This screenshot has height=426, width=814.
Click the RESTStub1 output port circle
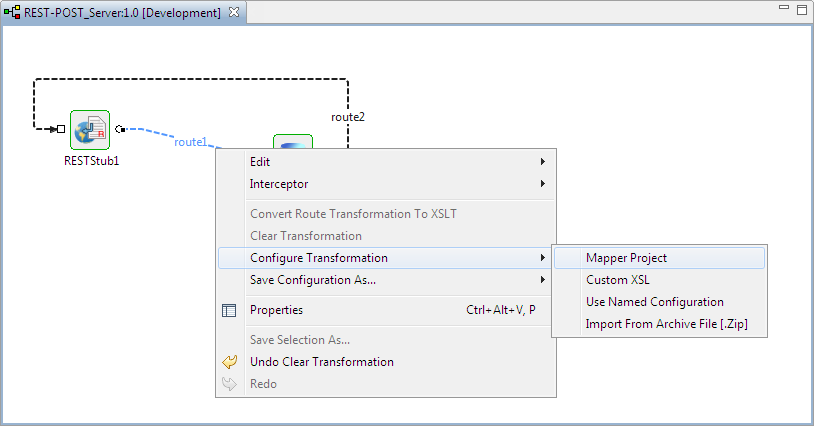[x=120, y=129]
